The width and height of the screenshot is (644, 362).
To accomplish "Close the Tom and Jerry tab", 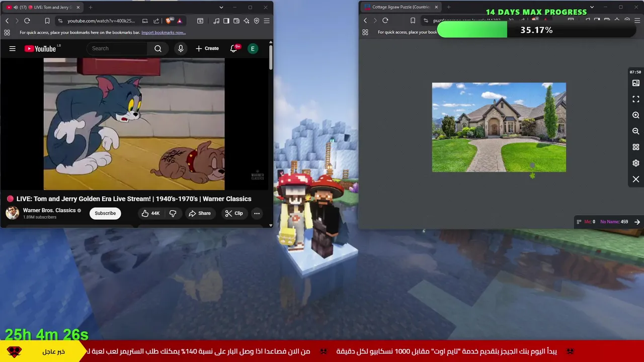I will (x=78, y=7).
